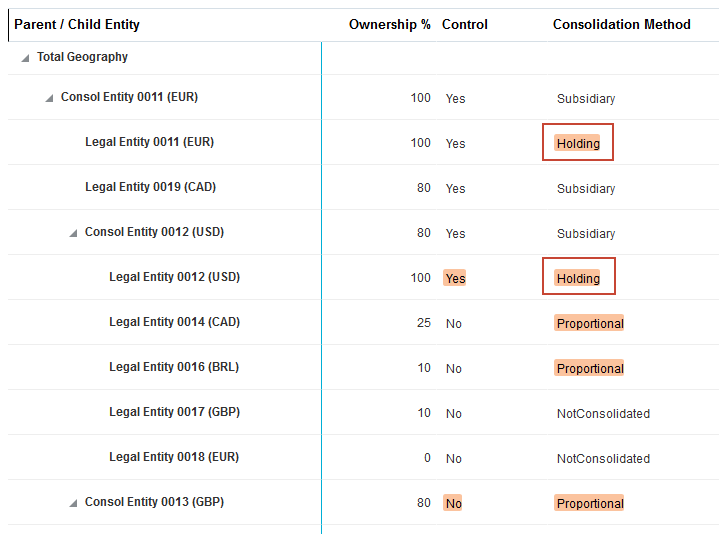The width and height of the screenshot is (719, 534).
Task: Click ownership 10 for Legal Entity 0016 (BRL)
Action: point(424,368)
